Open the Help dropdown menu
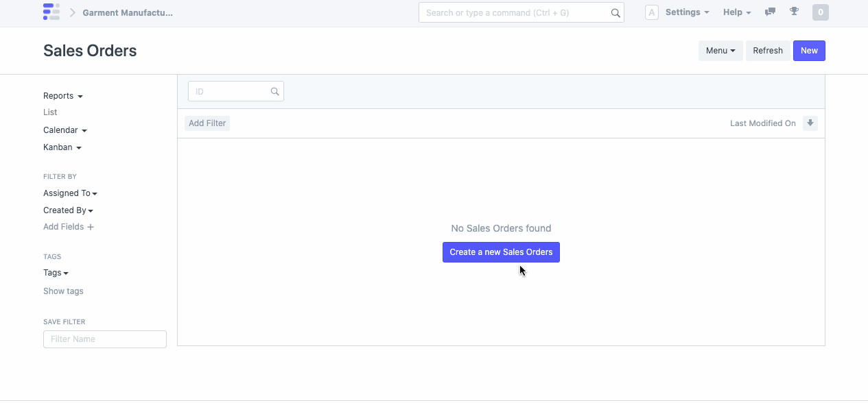The height and width of the screenshot is (403, 868). (x=737, y=12)
